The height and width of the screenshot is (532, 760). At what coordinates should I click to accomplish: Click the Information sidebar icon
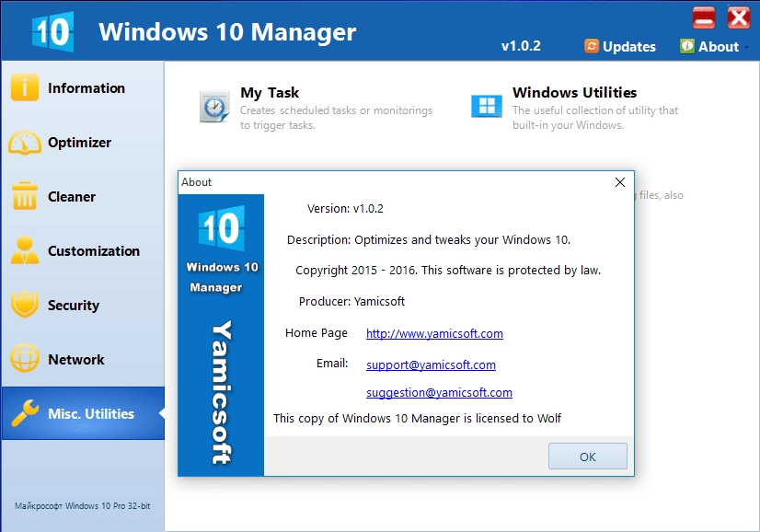pos(24,87)
